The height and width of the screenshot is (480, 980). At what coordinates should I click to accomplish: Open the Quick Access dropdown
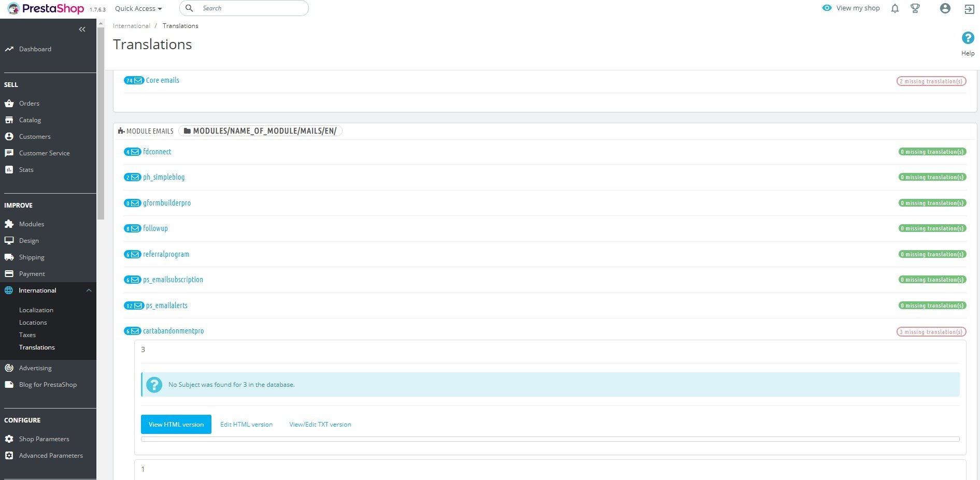click(138, 9)
